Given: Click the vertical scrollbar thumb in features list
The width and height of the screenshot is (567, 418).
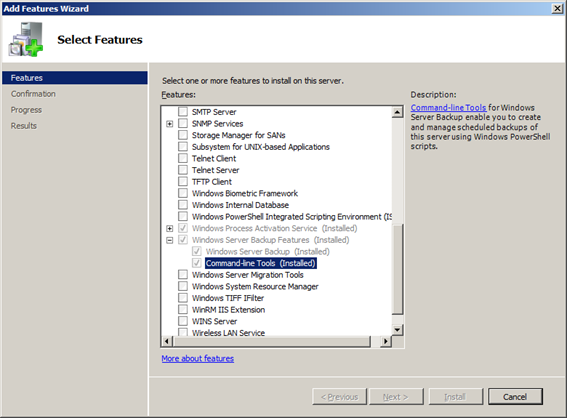Looking at the screenshot, I should [x=397, y=269].
